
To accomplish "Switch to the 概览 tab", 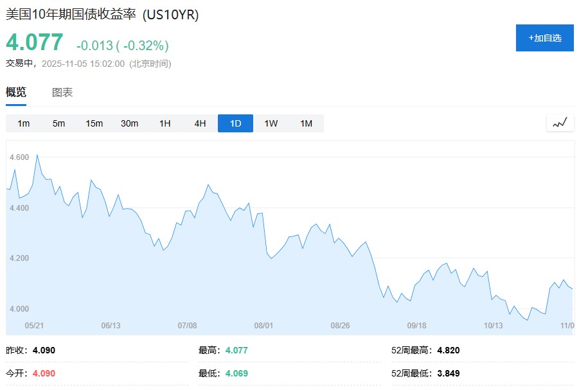I will coord(16,92).
